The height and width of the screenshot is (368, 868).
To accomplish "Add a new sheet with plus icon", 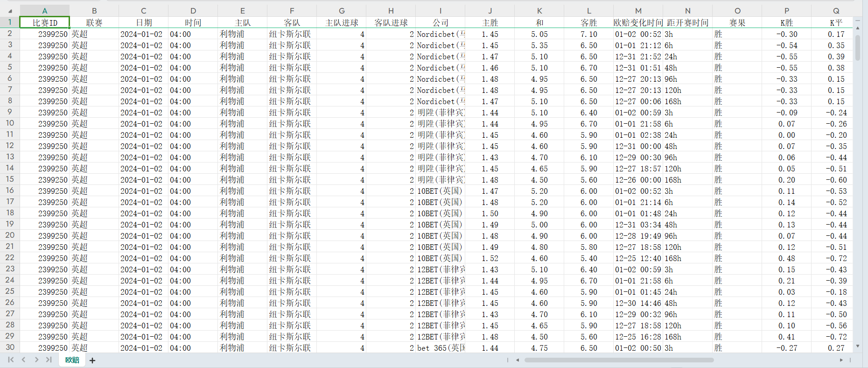I will [92, 360].
